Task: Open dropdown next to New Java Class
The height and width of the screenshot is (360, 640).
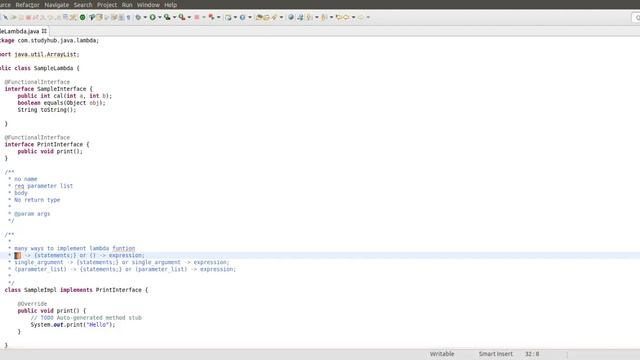Action: pyautogui.click(x=235, y=17)
